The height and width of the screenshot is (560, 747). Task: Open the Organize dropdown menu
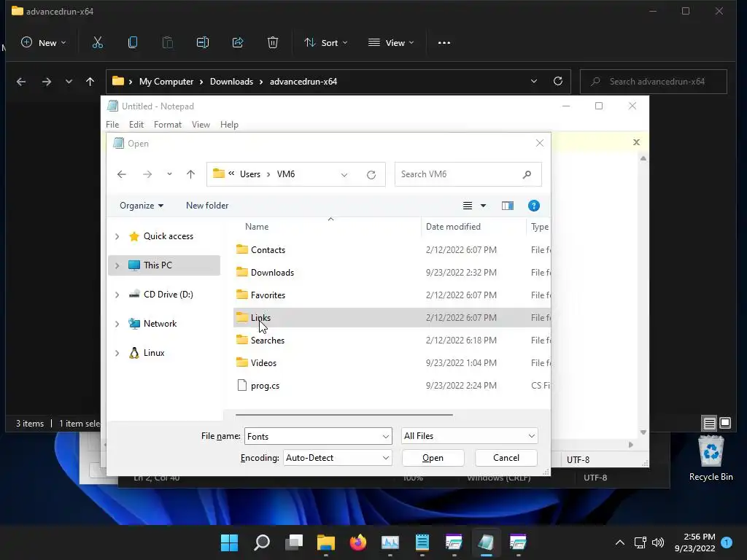[142, 206]
